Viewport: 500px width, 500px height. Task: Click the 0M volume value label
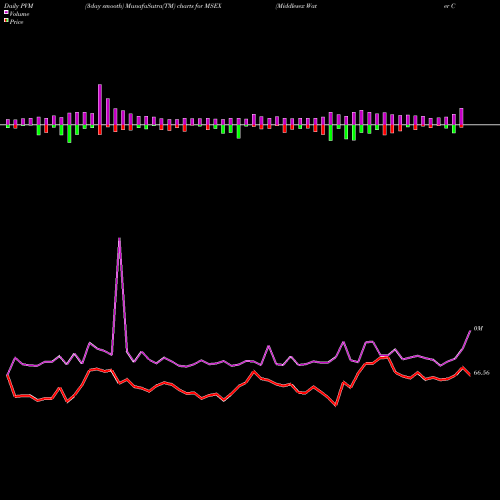coord(478,329)
